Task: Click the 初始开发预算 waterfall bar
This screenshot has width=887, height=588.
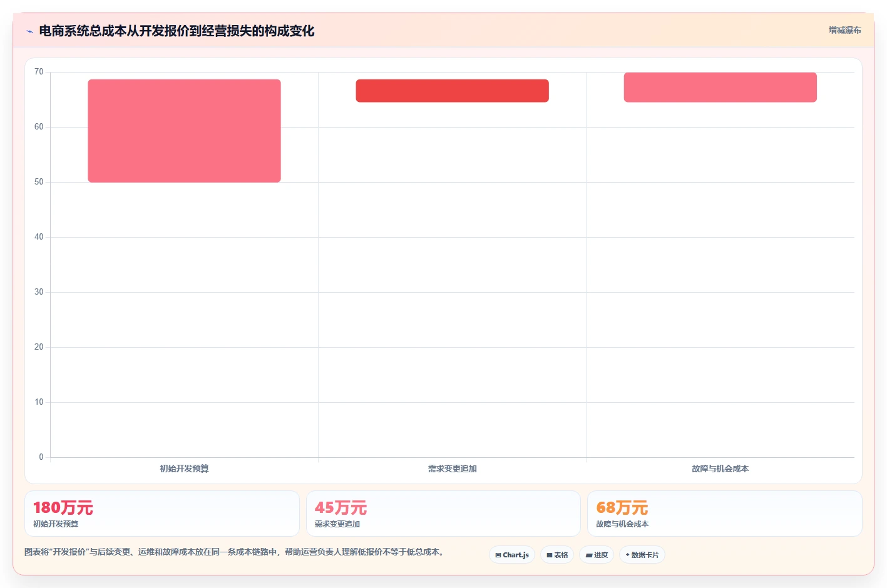Action: coord(184,131)
